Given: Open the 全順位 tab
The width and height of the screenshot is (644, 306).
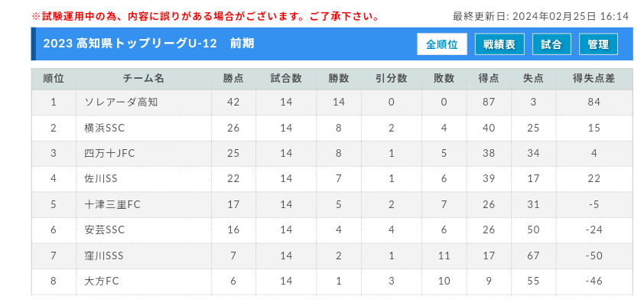Looking at the screenshot, I should click(442, 44).
